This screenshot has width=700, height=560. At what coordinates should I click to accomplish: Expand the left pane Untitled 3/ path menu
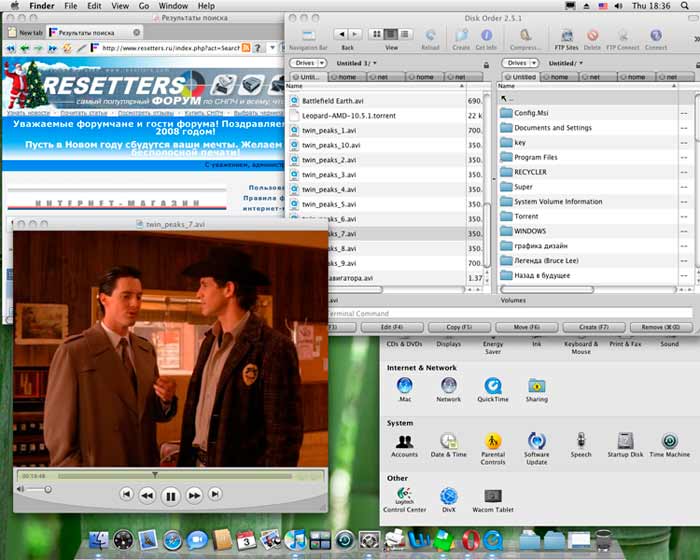click(x=356, y=63)
